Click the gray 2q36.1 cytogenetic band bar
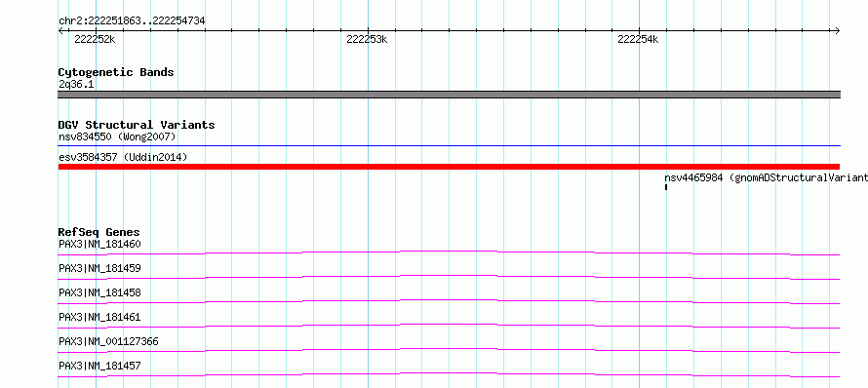 [449, 95]
